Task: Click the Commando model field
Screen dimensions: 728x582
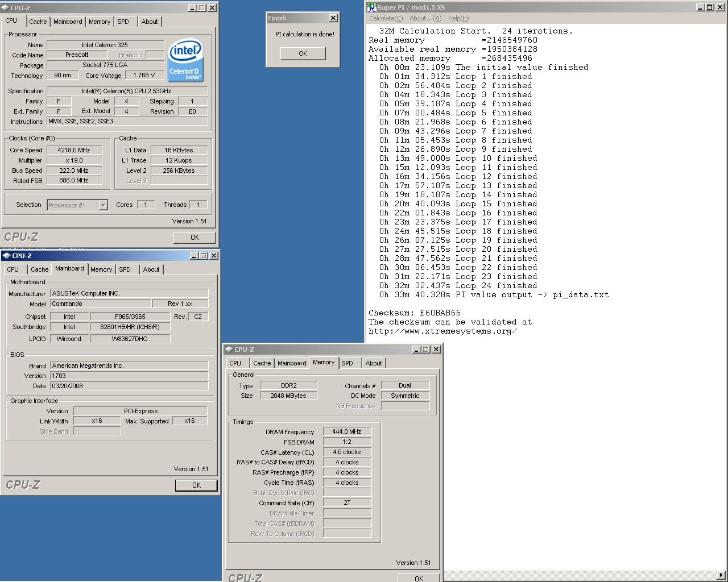Action: coord(101,304)
